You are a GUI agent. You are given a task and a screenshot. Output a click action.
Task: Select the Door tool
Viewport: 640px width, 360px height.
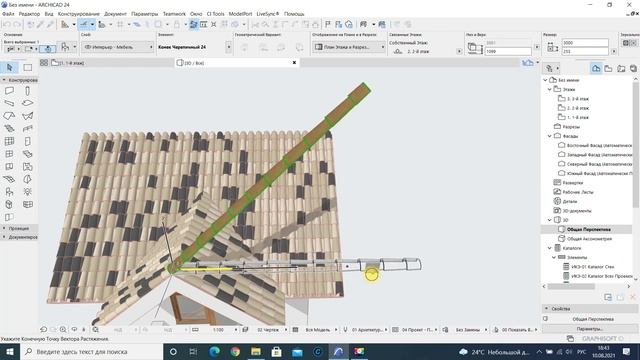(27, 141)
